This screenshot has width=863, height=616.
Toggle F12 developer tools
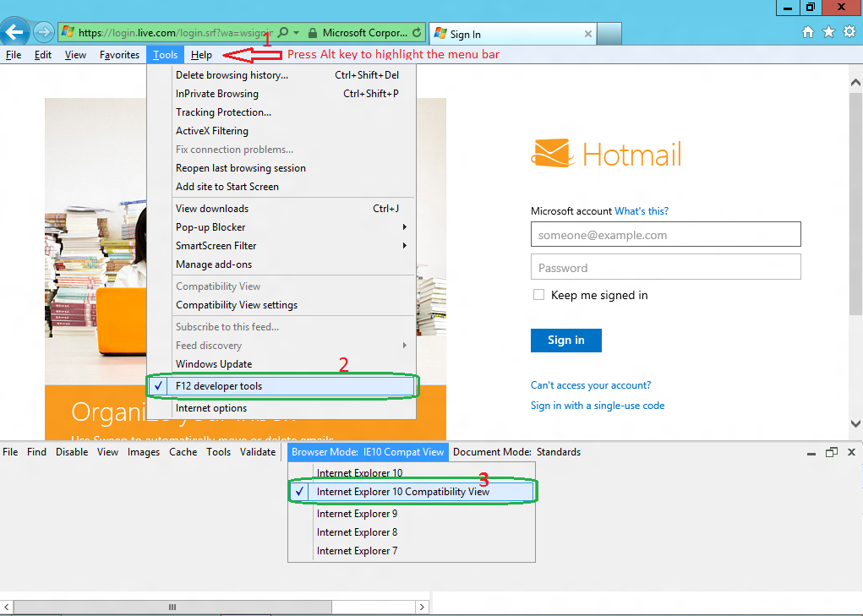pos(281,386)
